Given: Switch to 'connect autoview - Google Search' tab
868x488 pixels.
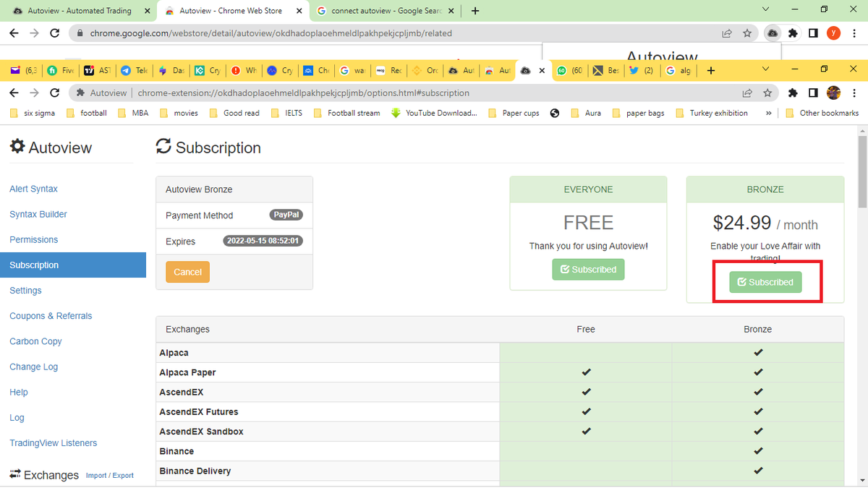Looking at the screenshot, I should coord(386,11).
